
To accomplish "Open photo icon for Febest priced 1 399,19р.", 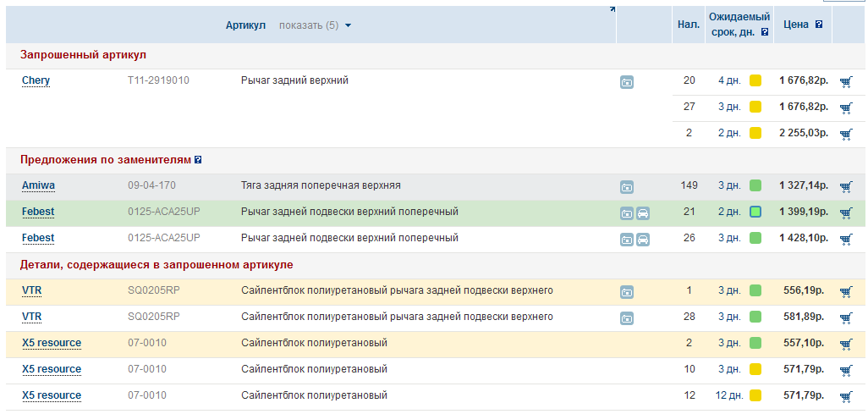I will click(x=627, y=213).
